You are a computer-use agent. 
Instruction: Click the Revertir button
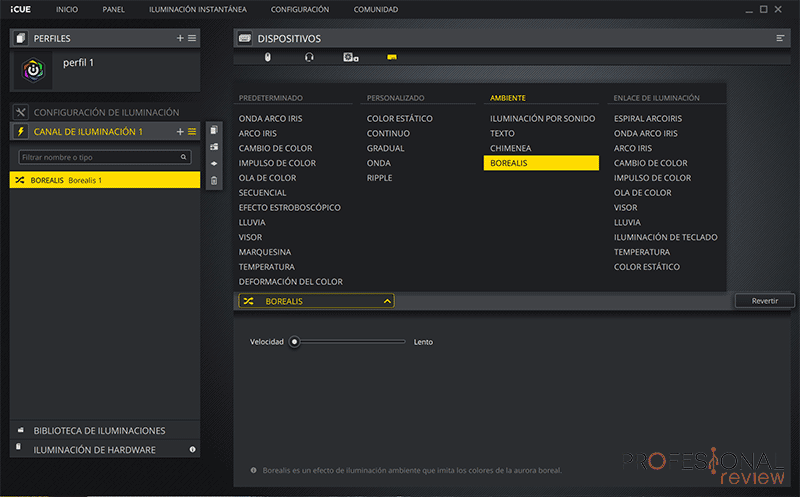765,301
